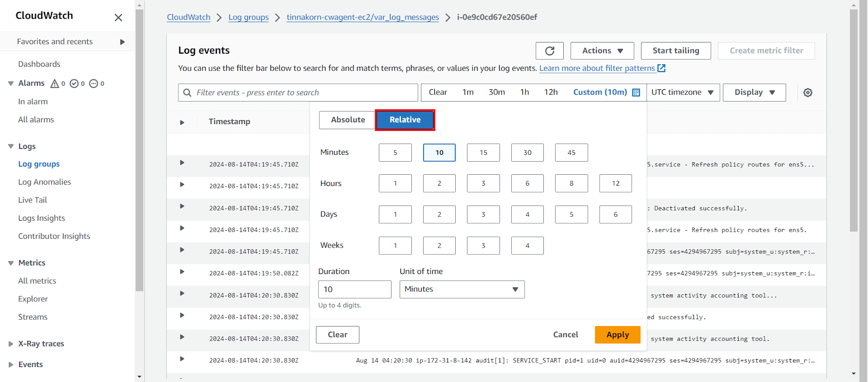Clear the time filter in the toolbar

437,92
